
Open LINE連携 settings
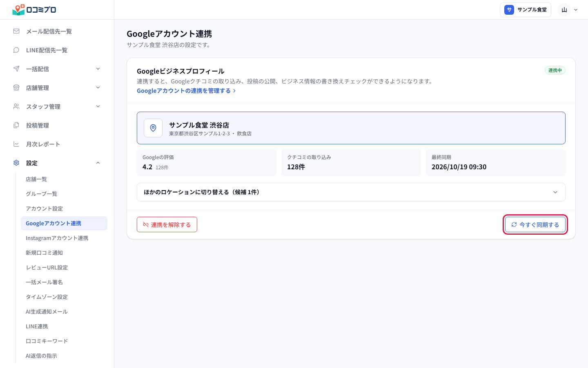click(x=64, y=326)
